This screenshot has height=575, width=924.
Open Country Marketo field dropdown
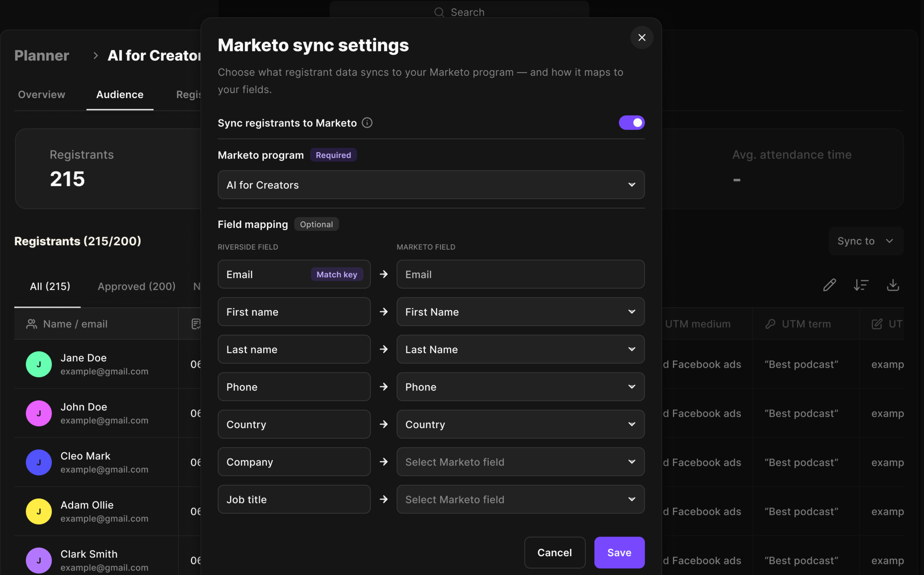520,424
